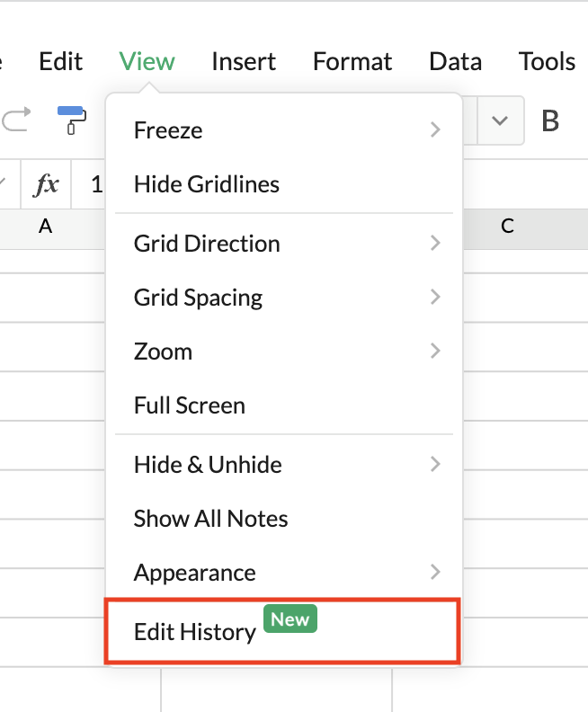Open the Format menu
588x712 pixels.
click(x=352, y=61)
